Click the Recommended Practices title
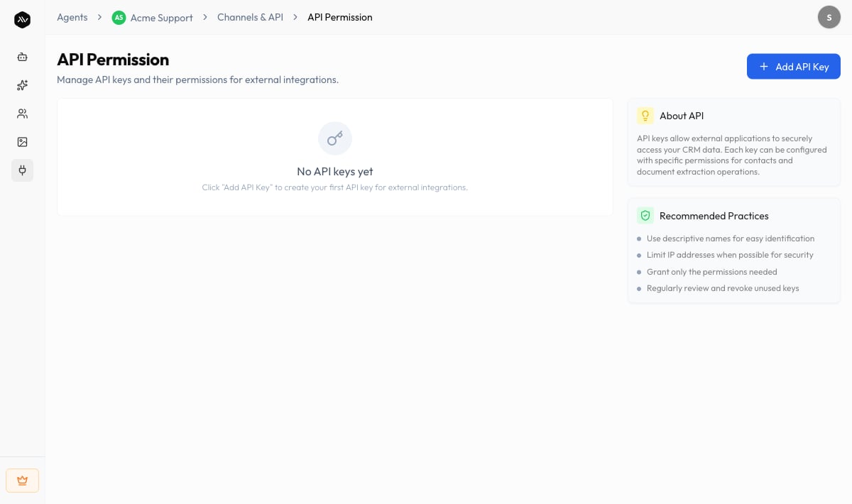This screenshot has height=504, width=852. (714, 216)
